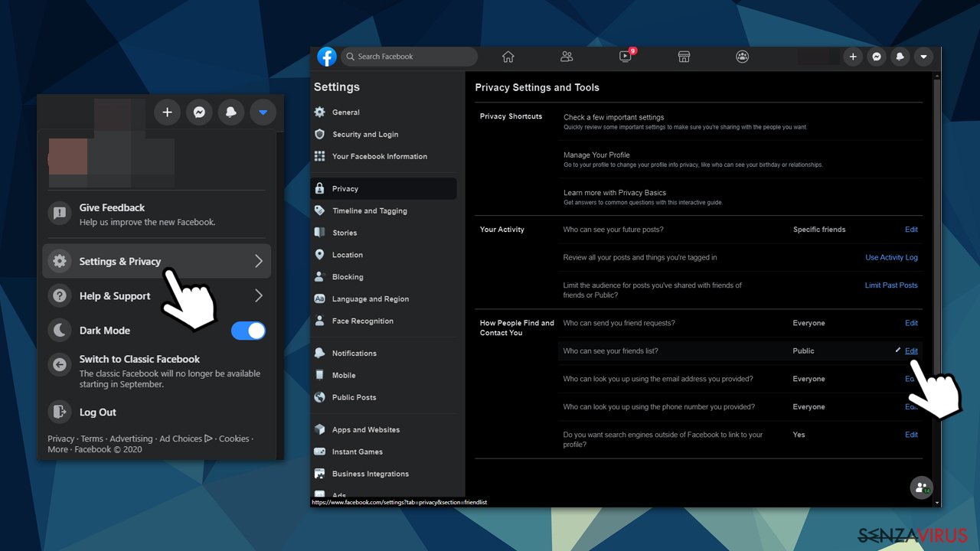980x551 pixels.
Task: Edit who can send friend requests
Action: click(x=911, y=323)
